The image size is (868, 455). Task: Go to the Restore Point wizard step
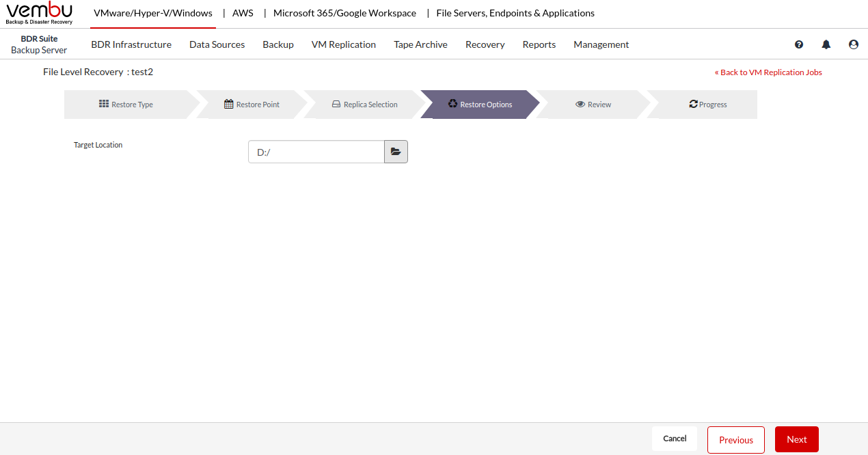pos(252,105)
